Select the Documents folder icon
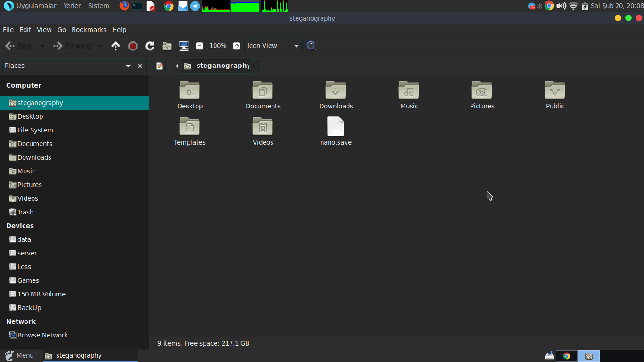644x362 pixels. pos(263,90)
